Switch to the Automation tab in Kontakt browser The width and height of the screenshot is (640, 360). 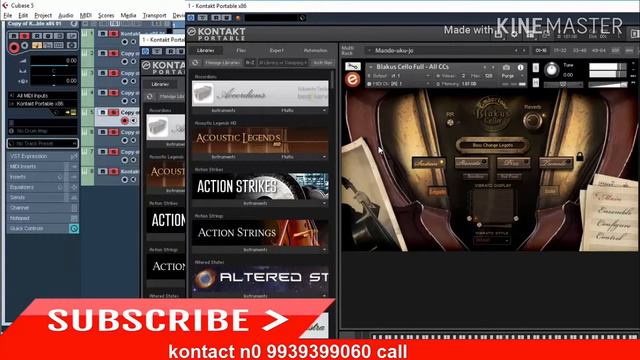pos(315,50)
